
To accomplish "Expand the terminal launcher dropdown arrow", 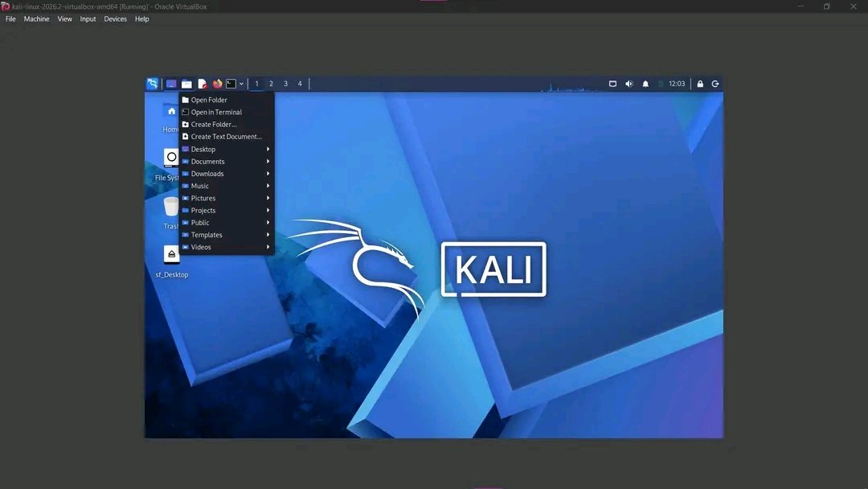I will coord(241,84).
